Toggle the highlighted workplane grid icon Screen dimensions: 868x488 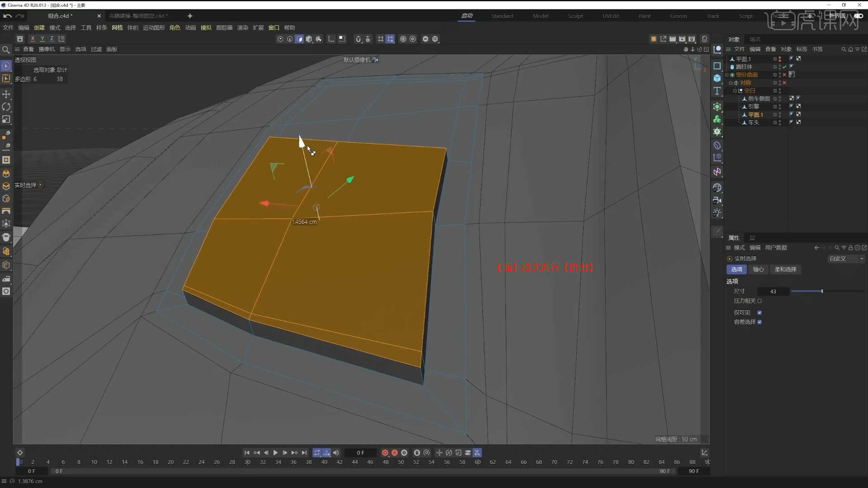[390, 39]
